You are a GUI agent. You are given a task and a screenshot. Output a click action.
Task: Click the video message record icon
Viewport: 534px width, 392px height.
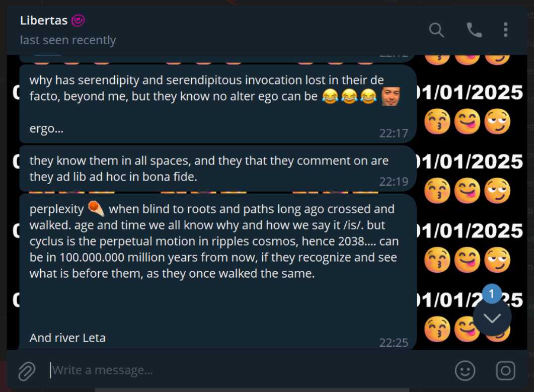click(505, 371)
